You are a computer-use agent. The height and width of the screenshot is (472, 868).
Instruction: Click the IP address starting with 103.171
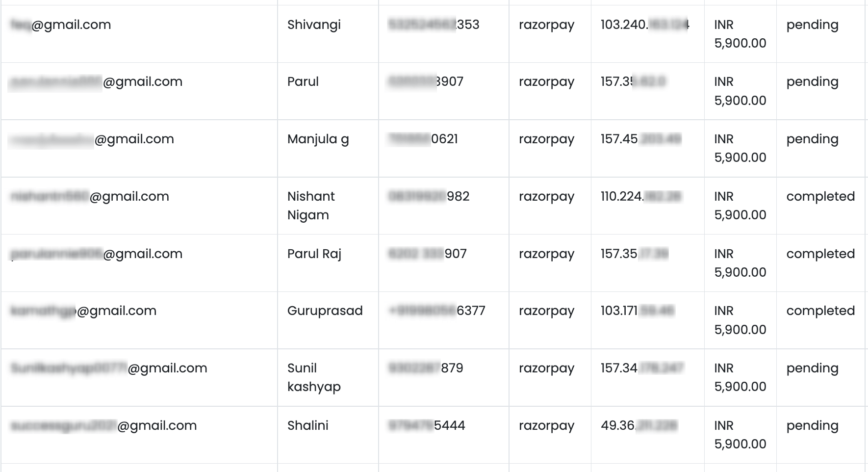pyautogui.click(x=637, y=311)
